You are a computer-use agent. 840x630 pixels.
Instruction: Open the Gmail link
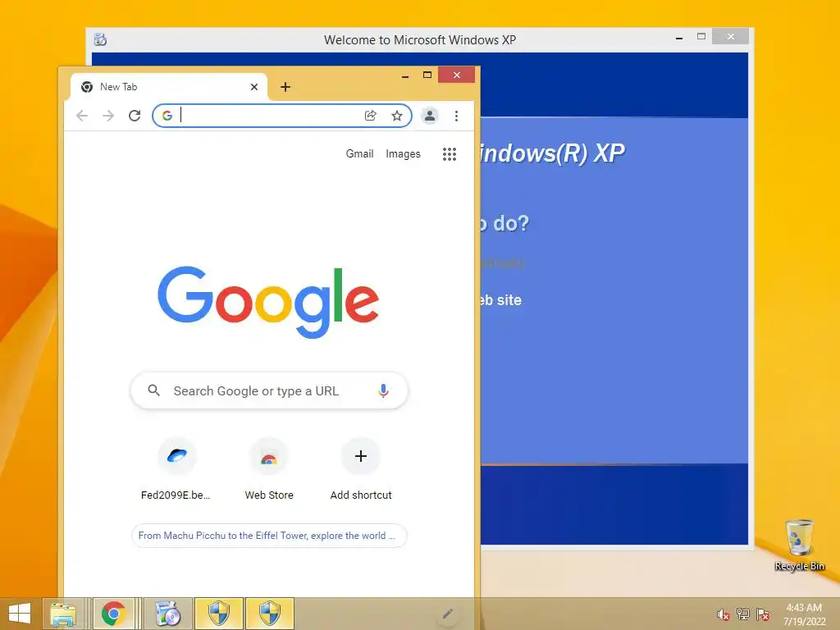(x=359, y=153)
